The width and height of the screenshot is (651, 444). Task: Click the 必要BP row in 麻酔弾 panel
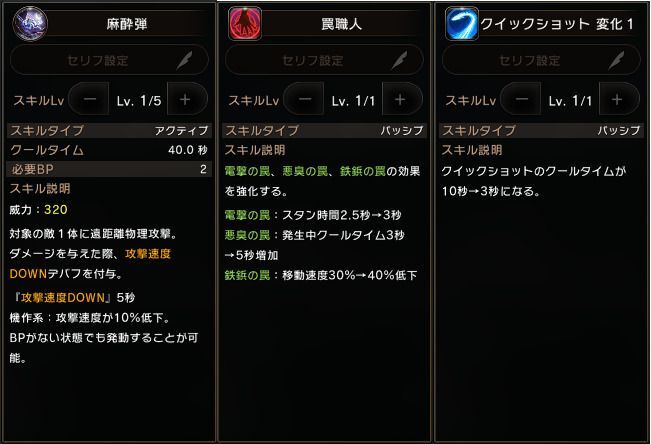point(108,169)
